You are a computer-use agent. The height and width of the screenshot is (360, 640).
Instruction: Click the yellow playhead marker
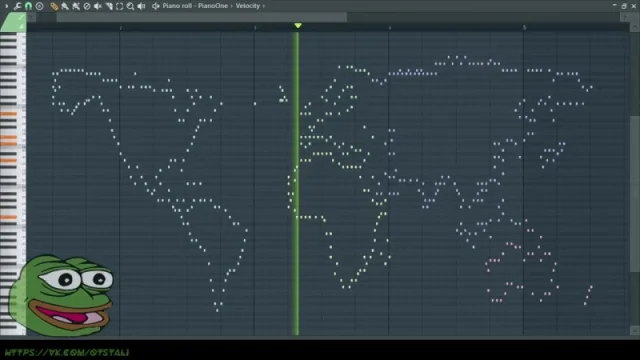(298, 26)
